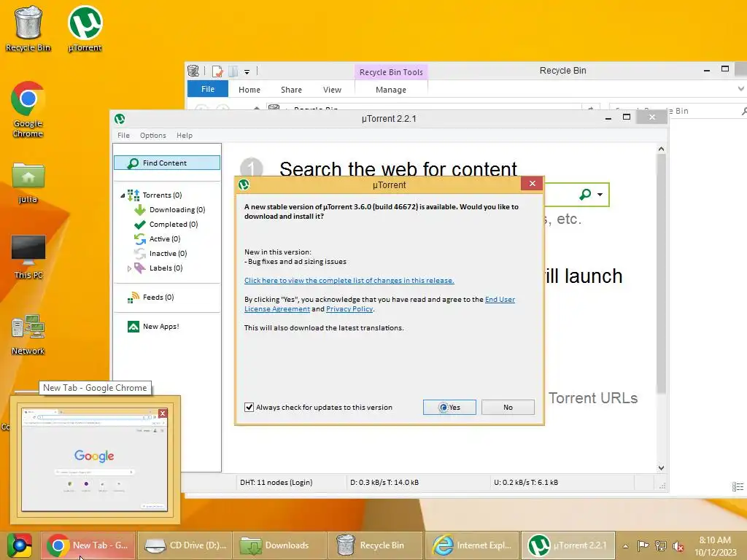Screen dimensions: 747x560
Task: Open the Recycle Bin desktop icon
Action: tap(28, 28)
